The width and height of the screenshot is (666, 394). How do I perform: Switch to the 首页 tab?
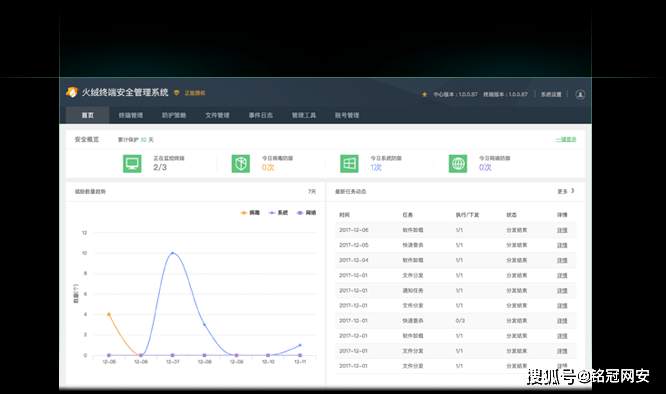coord(87,115)
